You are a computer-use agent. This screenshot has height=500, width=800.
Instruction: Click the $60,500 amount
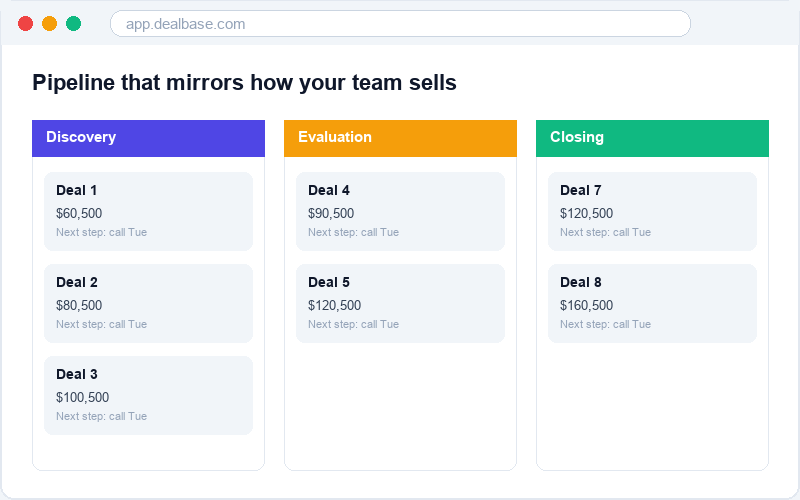pos(79,213)
